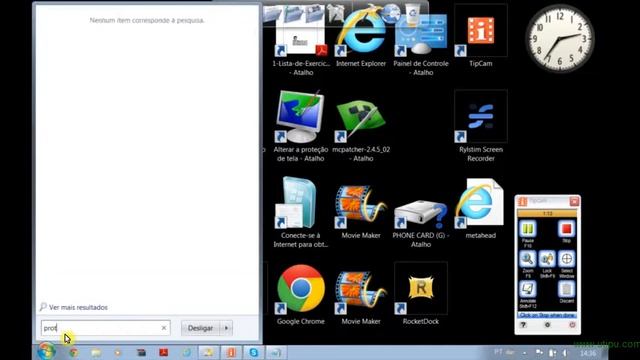Open the clapperboard taskbar icon
Image resolution: width=640 pixels, height=360 pixels.
click(141, 352)
